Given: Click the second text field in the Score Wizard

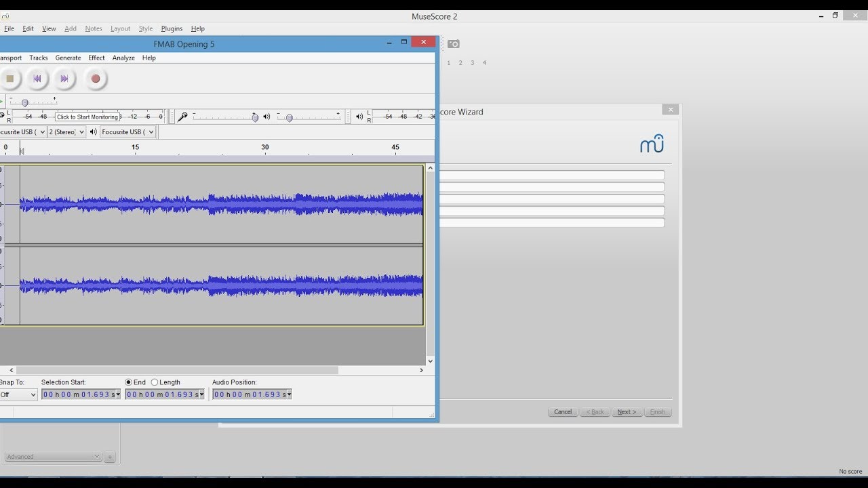Looking at the screenshot, I should click(552, 187).
